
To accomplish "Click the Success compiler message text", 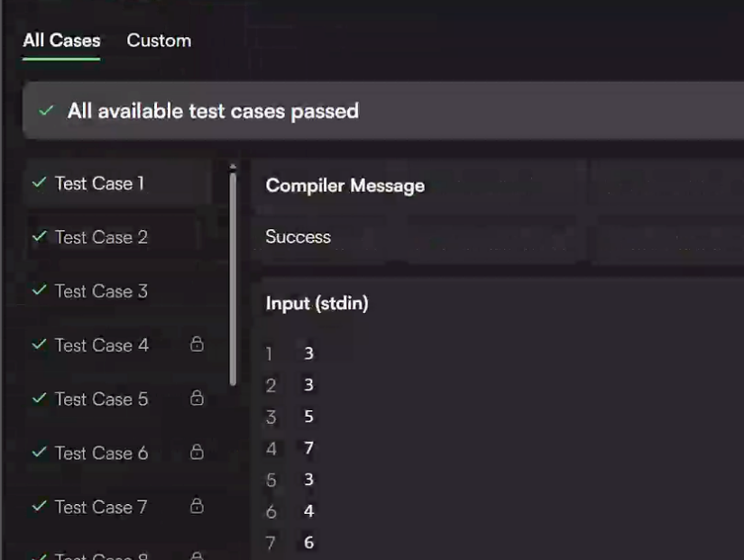I will tap(298, 237).
